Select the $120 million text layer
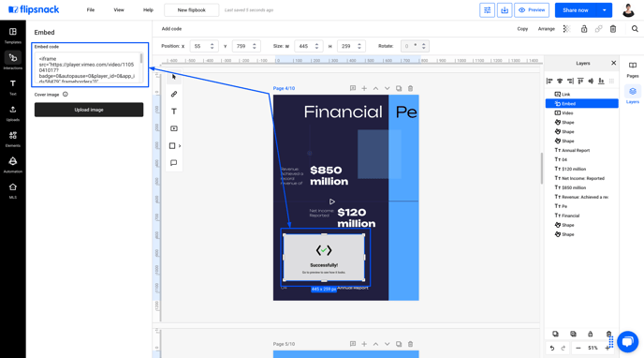The width and height of the screenshot is (644, 358). coord(581,169)
